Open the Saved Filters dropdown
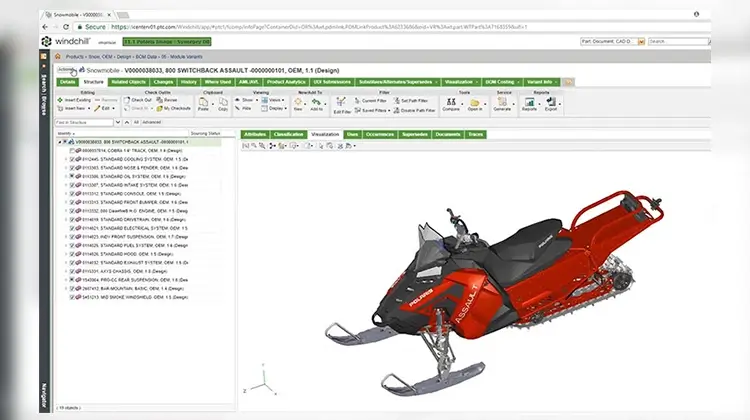This screenshot has width=750, height=420. coord(389,110)
